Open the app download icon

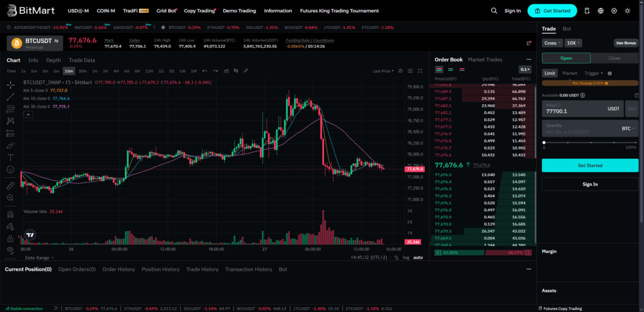pyautogui.click(x=587, y=11)
